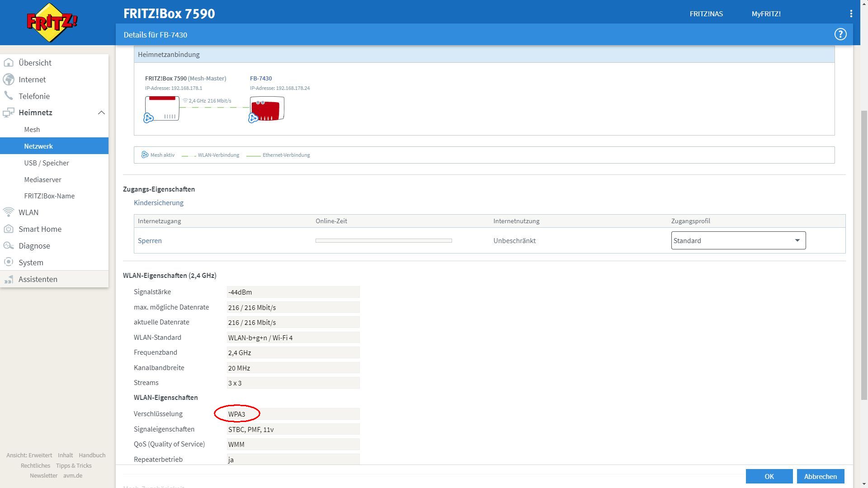The width and height of the screenshot is (868, 488).
Task: Click the FB-7430 device image
Action: point(267,109)
